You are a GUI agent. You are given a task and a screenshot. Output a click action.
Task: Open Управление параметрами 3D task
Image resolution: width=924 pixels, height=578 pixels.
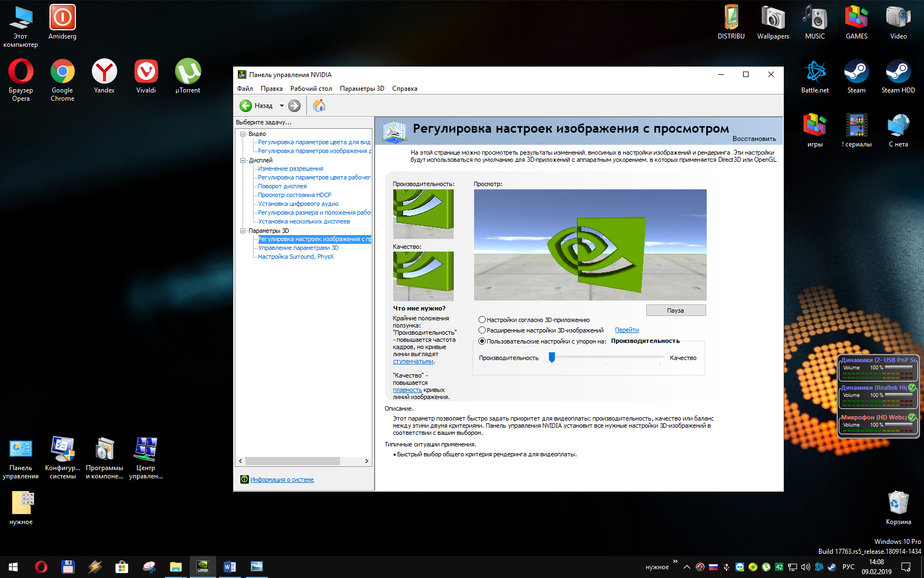tap(298, 248)
